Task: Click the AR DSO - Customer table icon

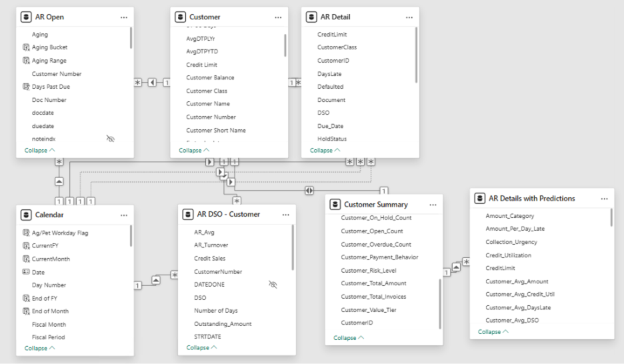Action: coord(189,214)
